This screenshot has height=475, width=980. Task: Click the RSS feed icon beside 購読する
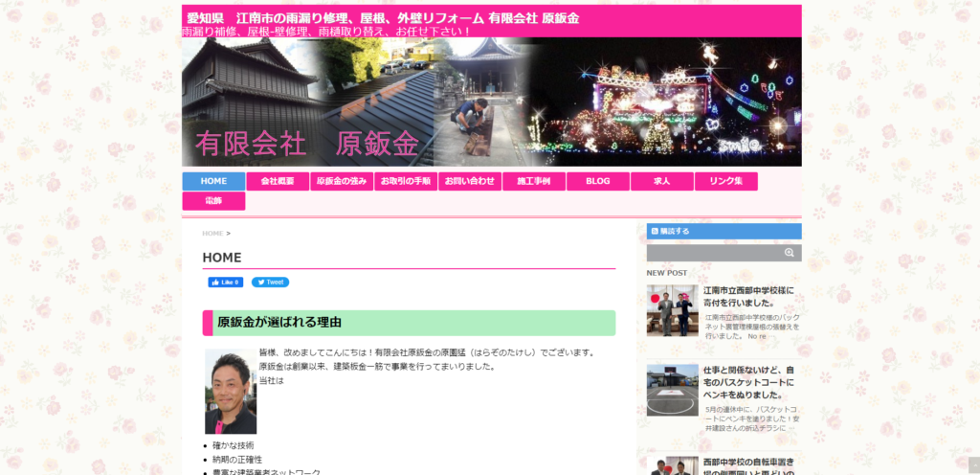(654, 231)
